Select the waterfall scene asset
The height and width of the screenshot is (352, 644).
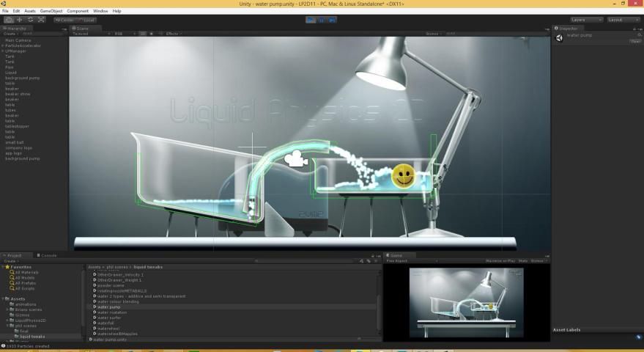tap(106, 323)
